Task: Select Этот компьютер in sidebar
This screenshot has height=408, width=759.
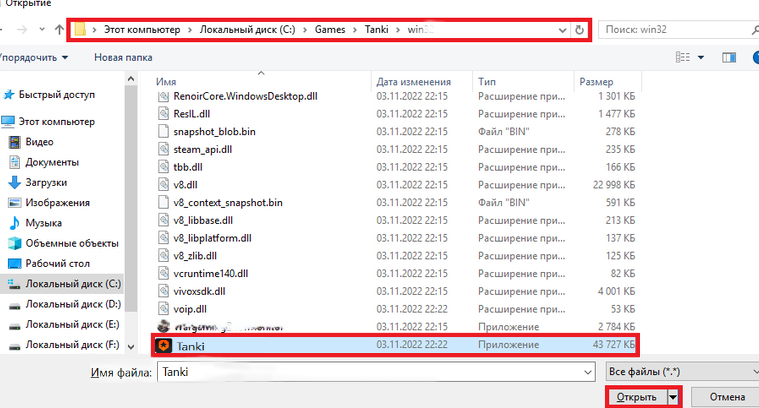Action: 57,121
